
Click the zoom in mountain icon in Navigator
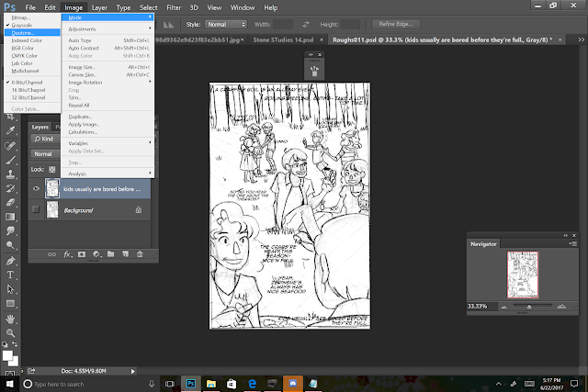[561, 307]
